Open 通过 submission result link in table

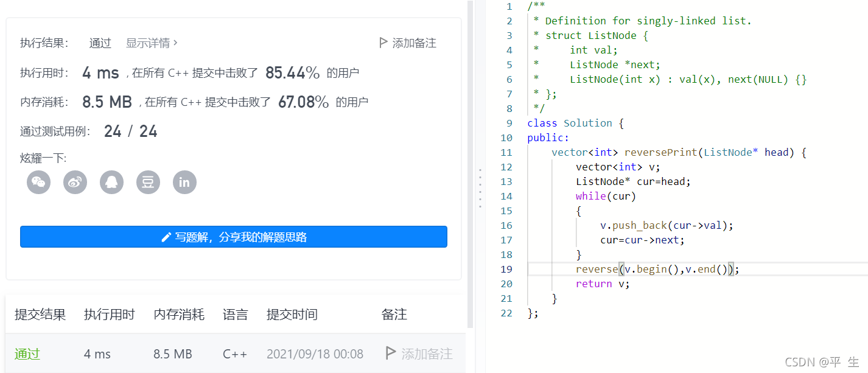pyautogui.click(x=27, y=354)
